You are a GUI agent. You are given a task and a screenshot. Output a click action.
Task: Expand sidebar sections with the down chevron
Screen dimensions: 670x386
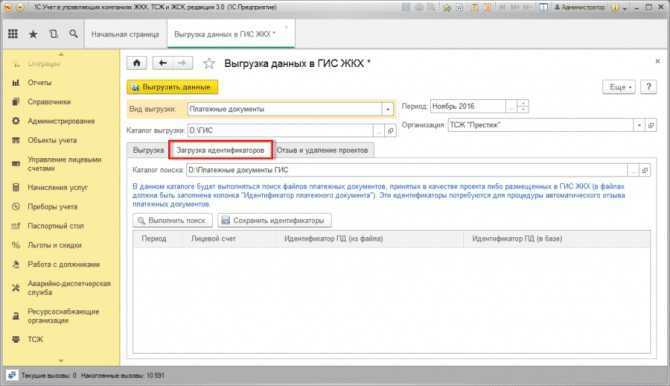[x=61, y=360]
